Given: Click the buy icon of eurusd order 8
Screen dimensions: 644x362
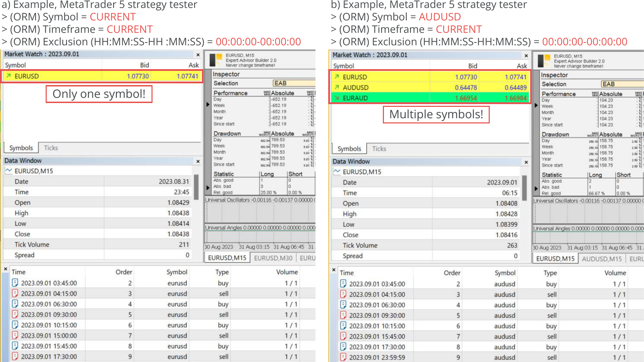Looking at the screenshot, I should coord(15,346).
